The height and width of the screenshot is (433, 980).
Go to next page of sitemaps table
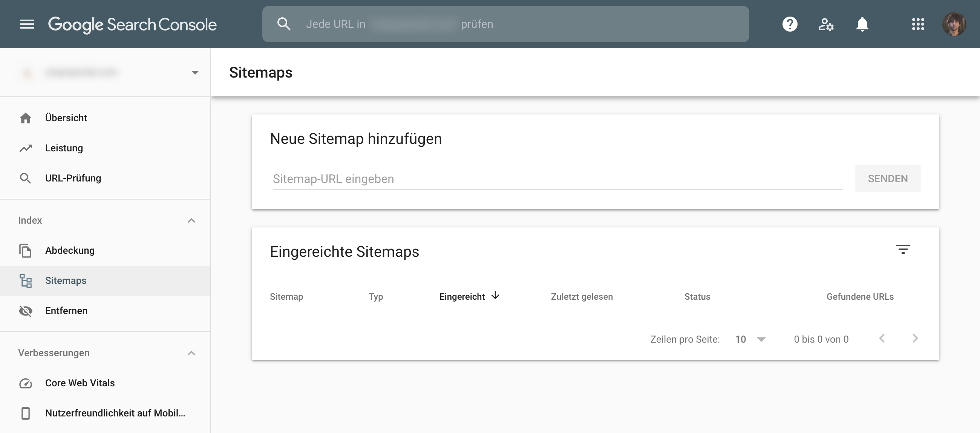[915, 338]
